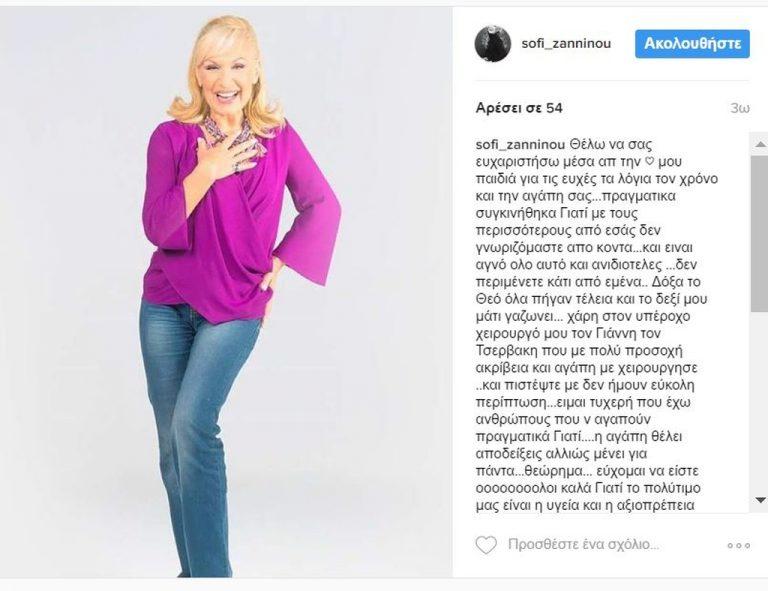Open the sofi_zanninou username starting the caption
This screenshot has width=768, height=591.
pos(521,145)
